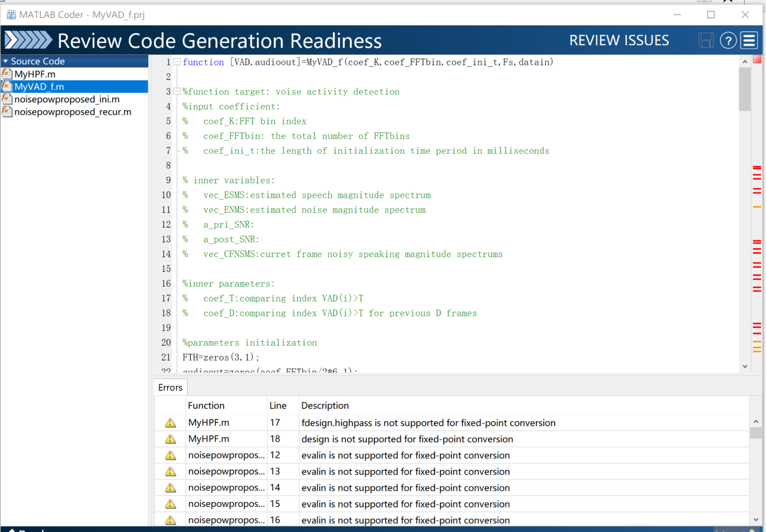
Task: Collapse the function code fold on line 1
Action: pos(177,62)
